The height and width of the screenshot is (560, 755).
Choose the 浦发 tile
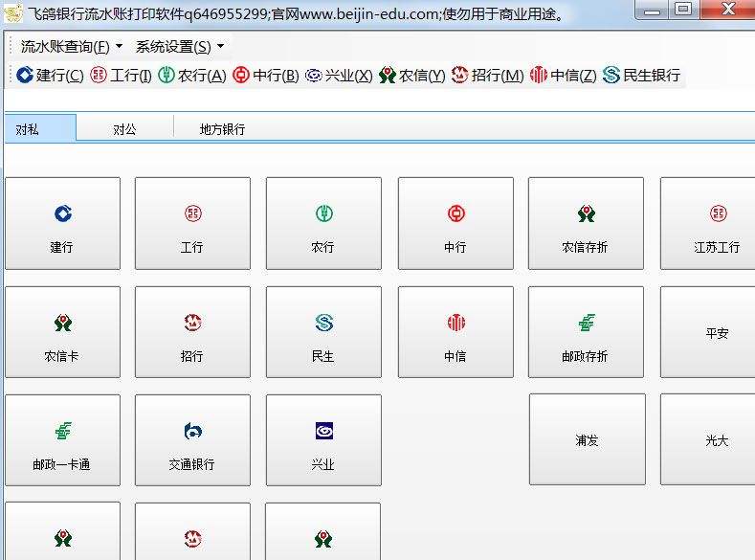[x=587, y=439]
